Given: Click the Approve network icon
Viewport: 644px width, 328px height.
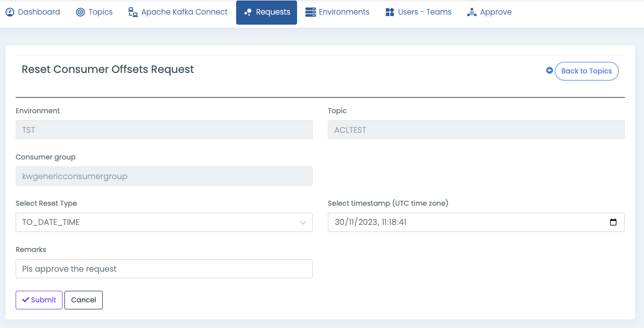Looking at the screenshot, I should point(472,12).
